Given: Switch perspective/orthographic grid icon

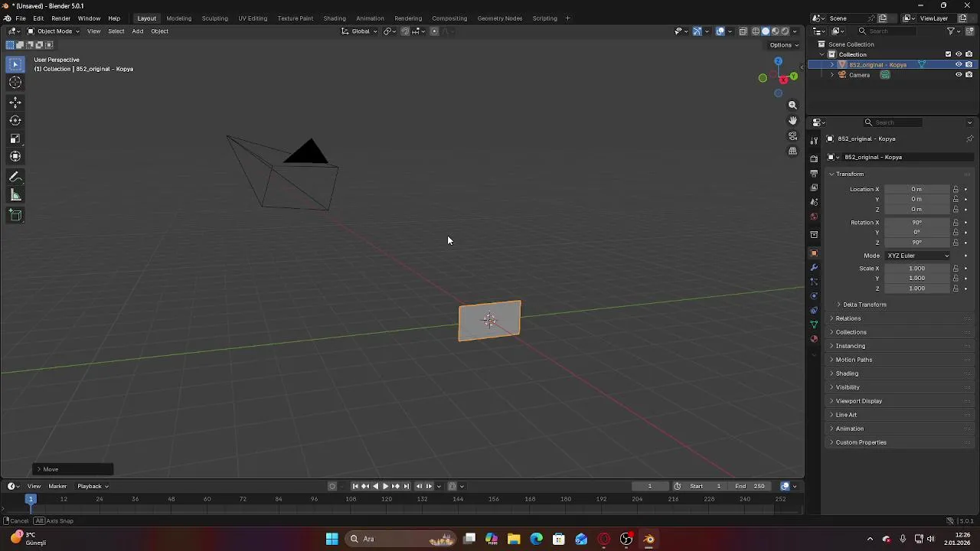Looking at the screenshot, I should point(792,151).
